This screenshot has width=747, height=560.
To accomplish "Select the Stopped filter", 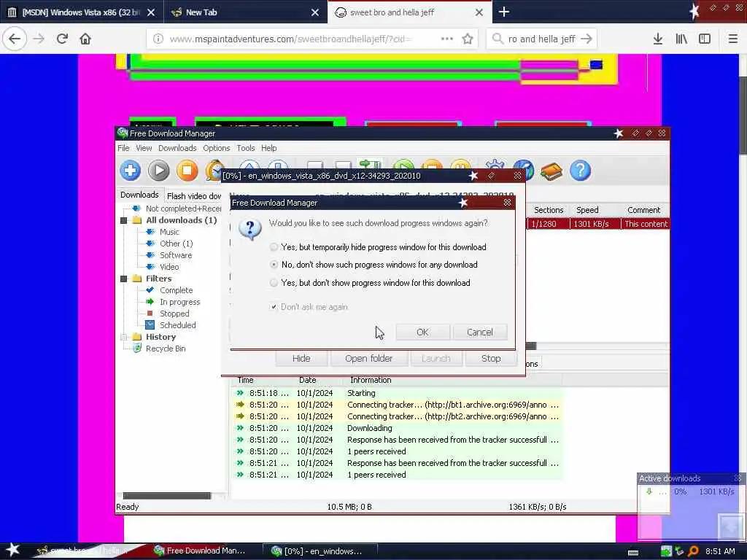I will click(x=174, y=314).
